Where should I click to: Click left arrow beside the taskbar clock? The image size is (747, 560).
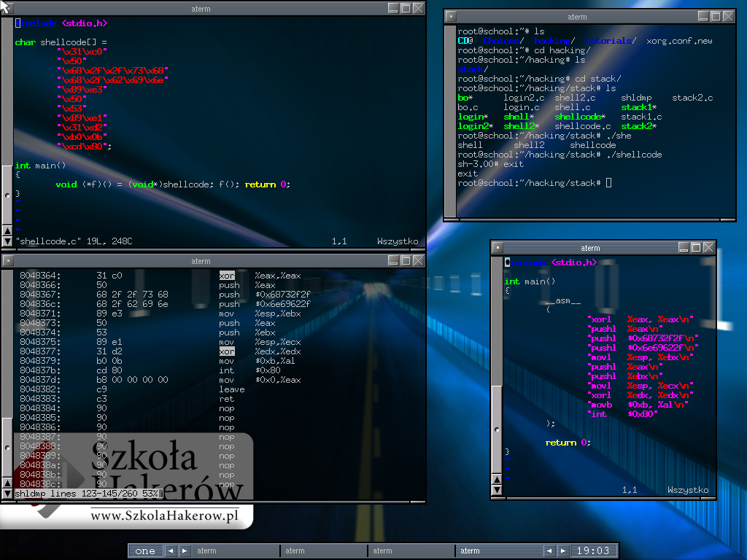(x=549, y=551)
